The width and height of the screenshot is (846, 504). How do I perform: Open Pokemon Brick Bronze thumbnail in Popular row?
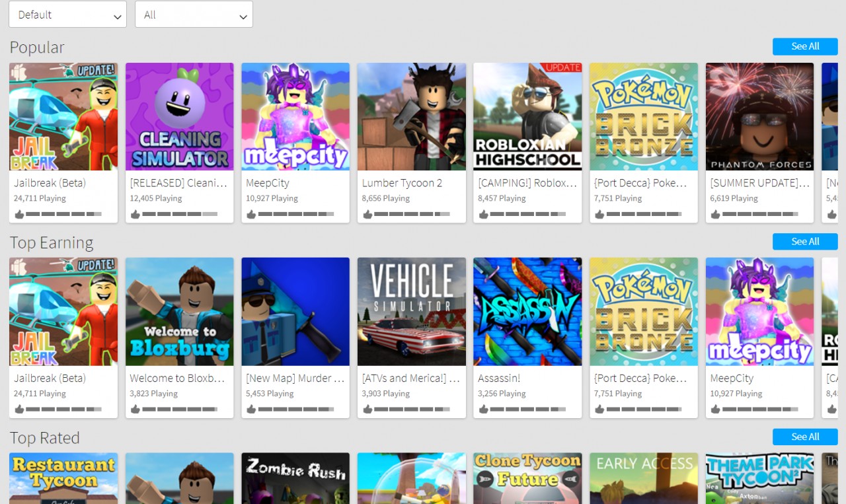644,117
